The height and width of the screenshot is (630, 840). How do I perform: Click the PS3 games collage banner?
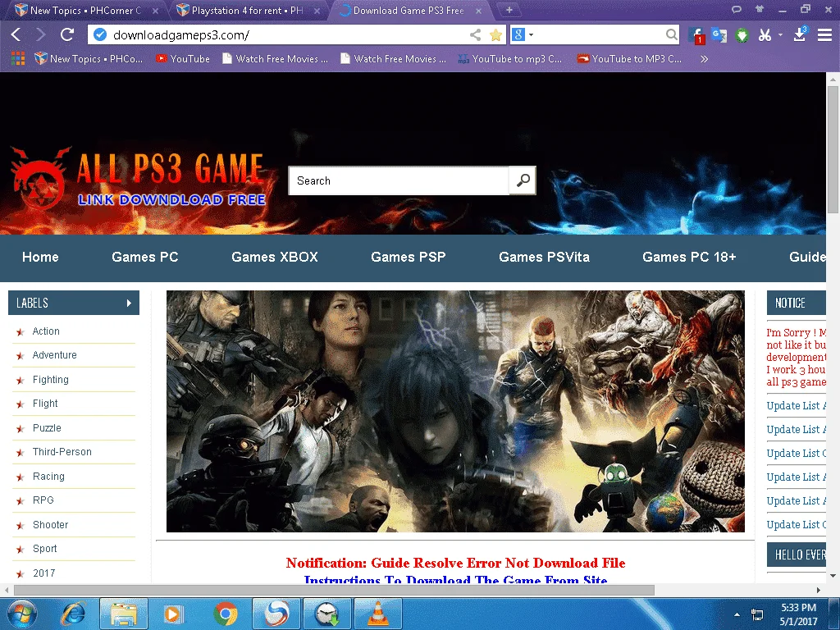pyautogui.click(x=455, y=412)
